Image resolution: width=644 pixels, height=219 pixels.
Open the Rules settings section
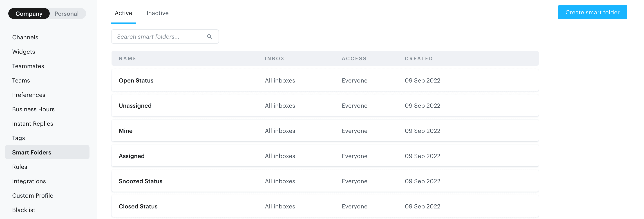[20, 167]
